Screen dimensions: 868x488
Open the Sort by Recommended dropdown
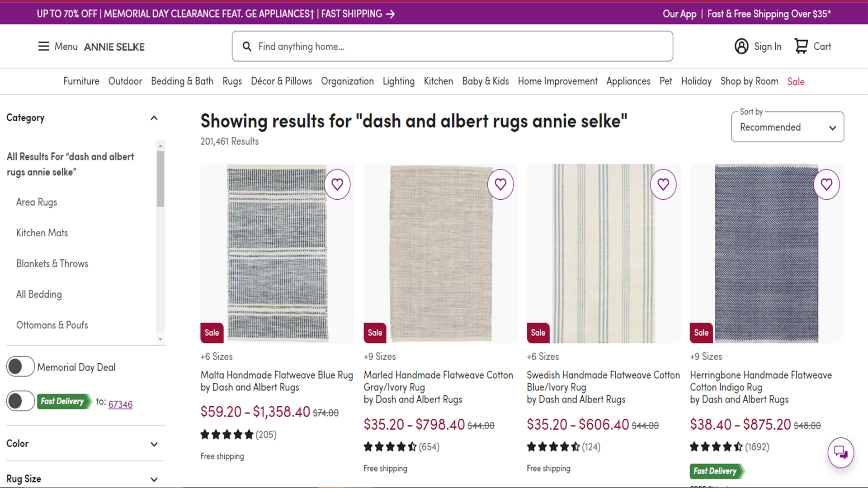[787, 127]
